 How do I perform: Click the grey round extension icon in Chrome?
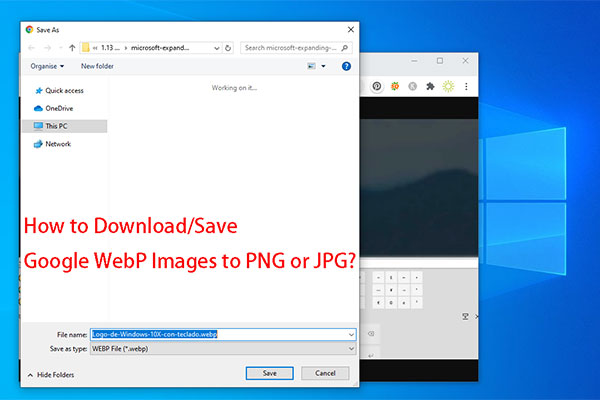[412, 87]
